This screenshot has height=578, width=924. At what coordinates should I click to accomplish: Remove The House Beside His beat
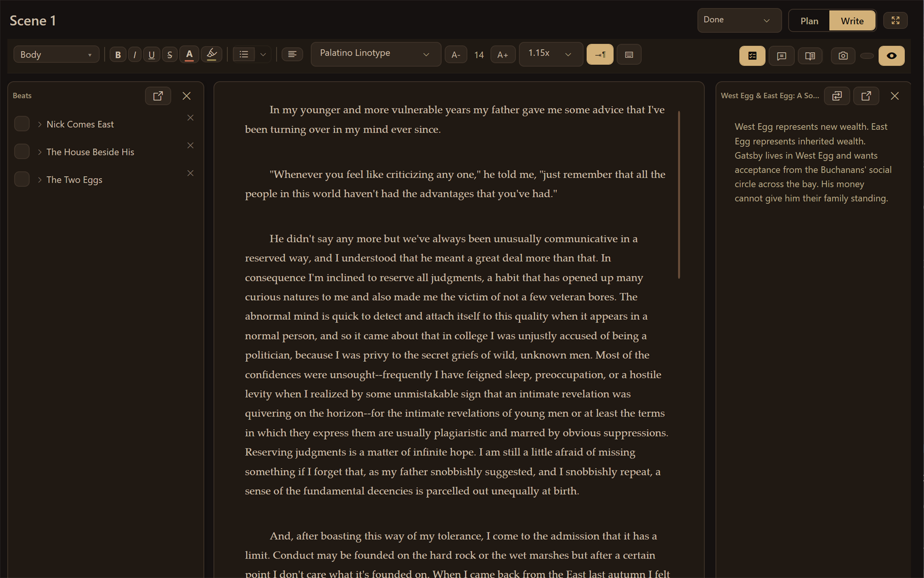coord(191,145)
